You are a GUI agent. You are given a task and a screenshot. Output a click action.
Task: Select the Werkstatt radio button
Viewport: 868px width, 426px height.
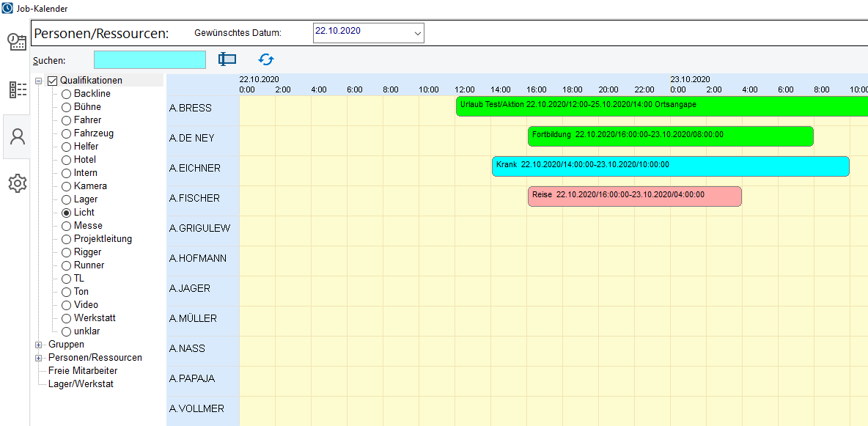pos(67,318)
